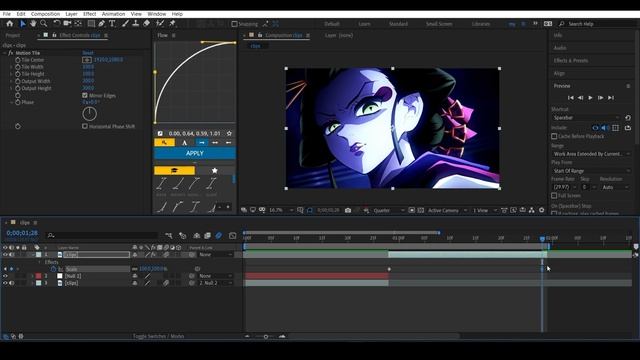The height and width of the screenshot is (360, 640).
Task: Go to the first frame button
Action: pyautogui.click(x=571, y=98)
